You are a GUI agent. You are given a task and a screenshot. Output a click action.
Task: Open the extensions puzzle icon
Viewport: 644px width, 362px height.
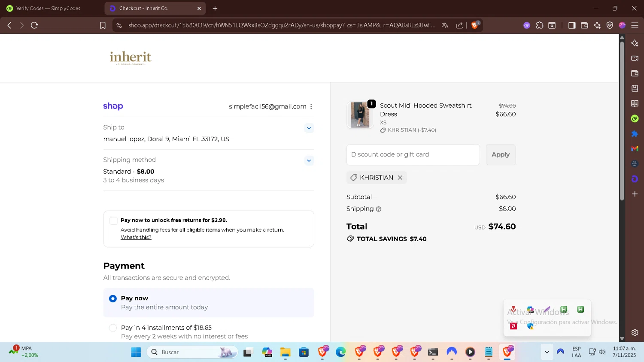click(540, 25)
